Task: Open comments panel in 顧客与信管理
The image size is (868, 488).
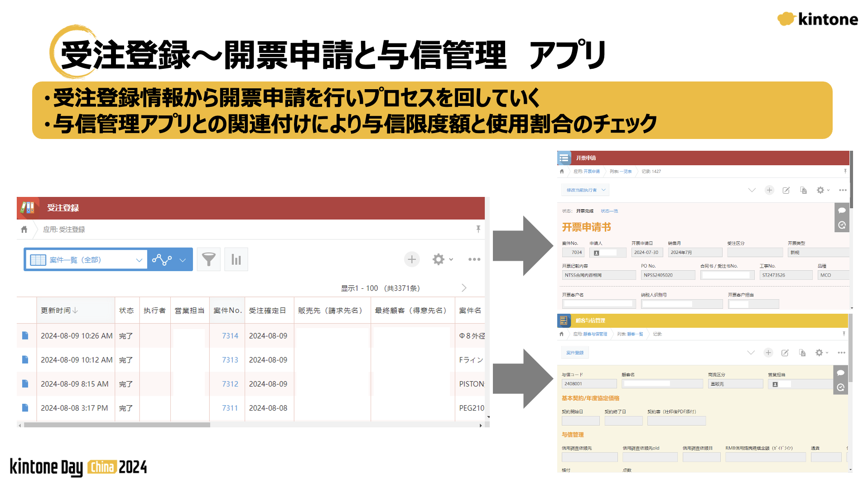Action: click(x=840, y=373)
